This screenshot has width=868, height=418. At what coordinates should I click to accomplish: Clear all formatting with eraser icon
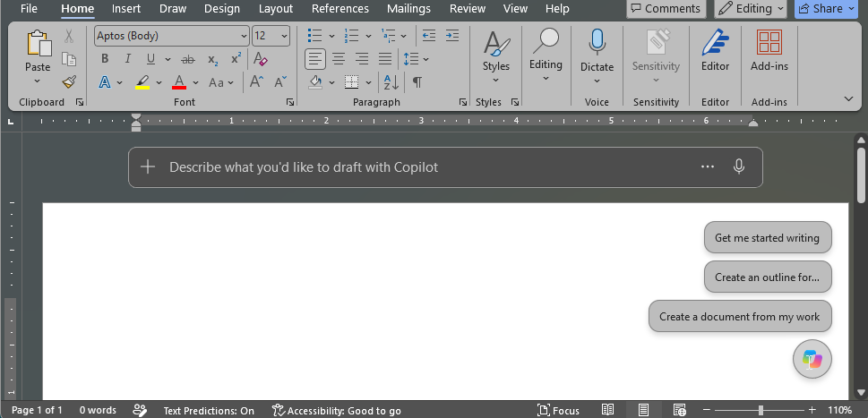pyautogui.click(x=260, y=58)
